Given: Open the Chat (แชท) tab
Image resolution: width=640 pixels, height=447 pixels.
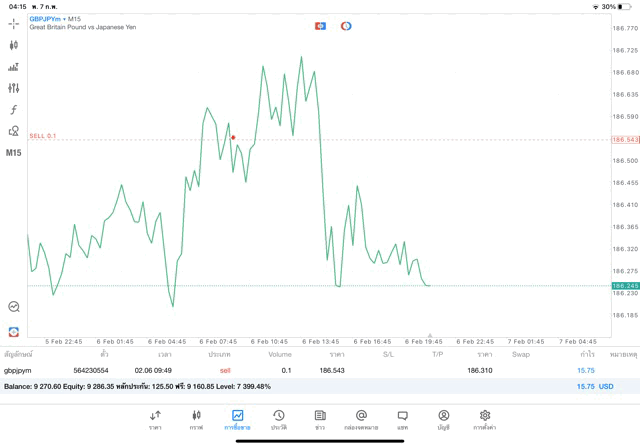Looking at the screenshot, I should coord(402,419).
